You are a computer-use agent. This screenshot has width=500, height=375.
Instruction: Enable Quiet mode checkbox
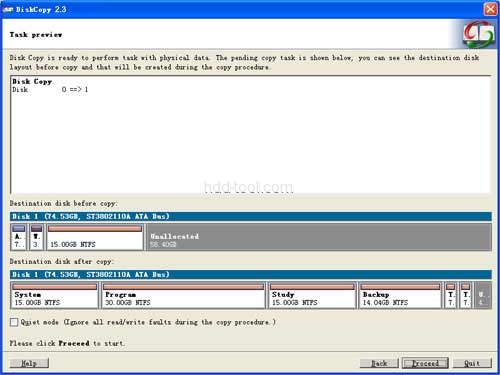pyautogui.click(x=14, y=322)
